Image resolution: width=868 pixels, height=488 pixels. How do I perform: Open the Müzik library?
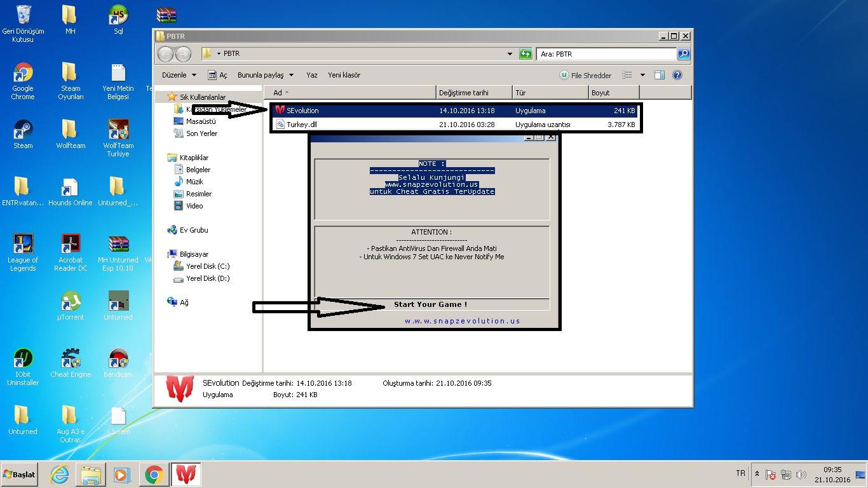(x=189, y=182)
